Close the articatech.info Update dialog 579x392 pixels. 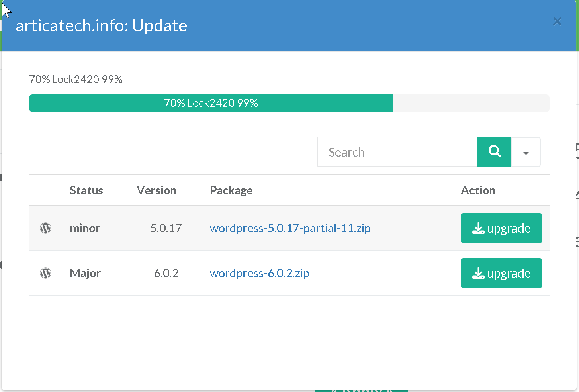pyautogui.click(x=557, y=22)
